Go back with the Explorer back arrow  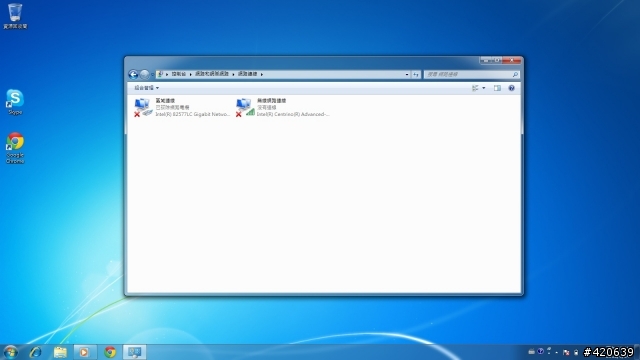[x=133, y=74]
